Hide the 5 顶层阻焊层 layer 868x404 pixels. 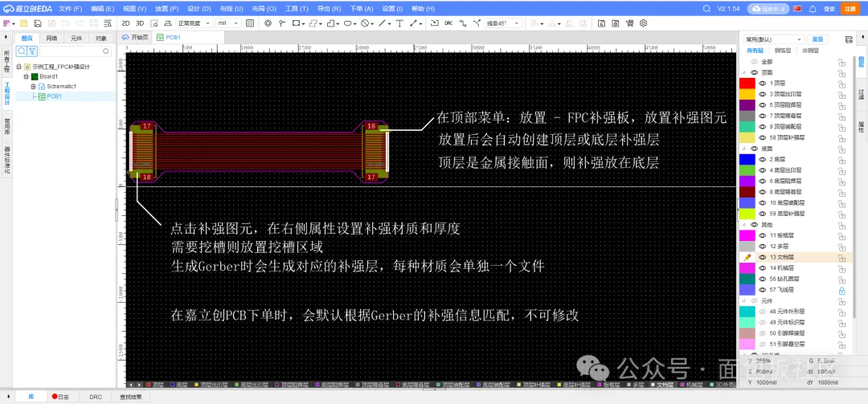tap(762, 104)
